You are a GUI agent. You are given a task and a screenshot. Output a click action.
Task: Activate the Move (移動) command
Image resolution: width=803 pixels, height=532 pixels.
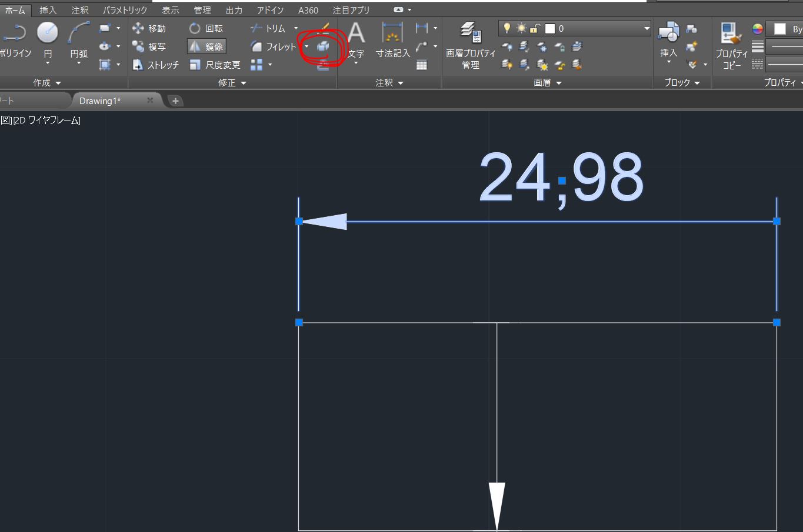point(149,28)
